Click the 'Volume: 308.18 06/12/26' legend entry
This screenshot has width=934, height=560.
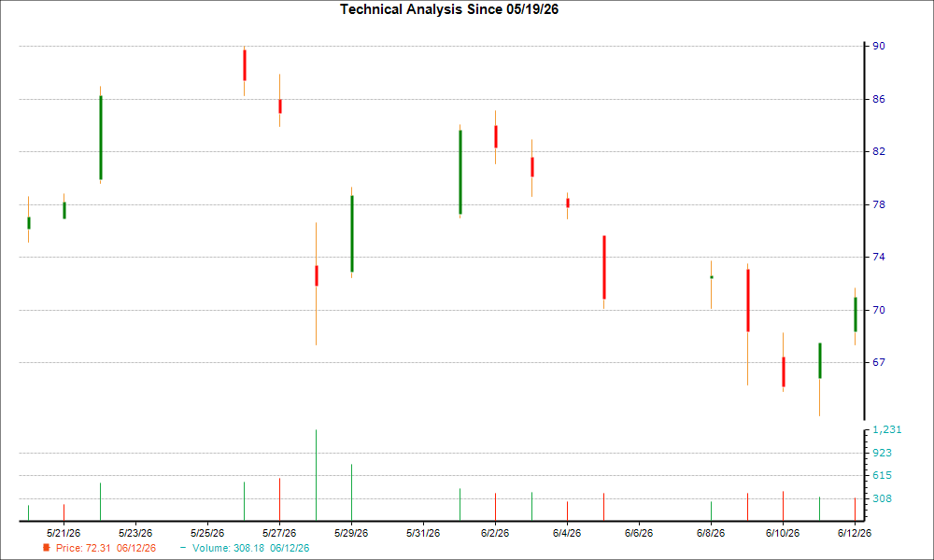pyautogui.click(x=250, y=548)
